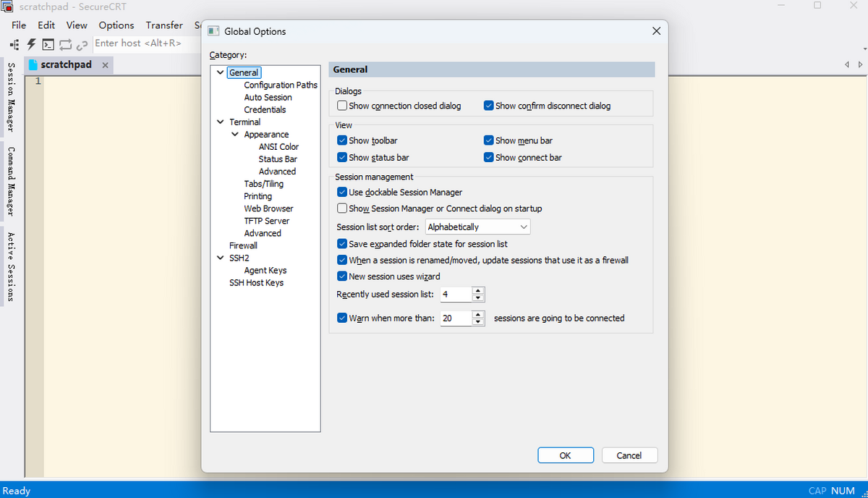Click the scratchpad tab document icon

coord(33,64)
